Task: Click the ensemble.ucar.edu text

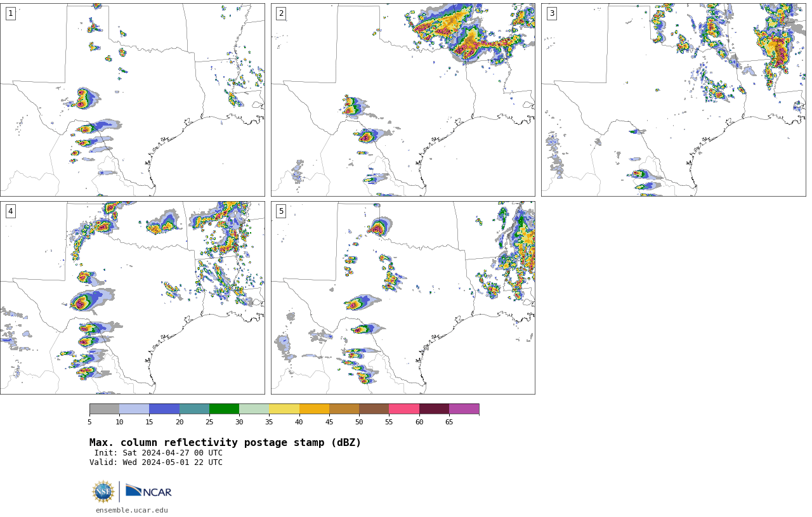Action: click(132, 510)
